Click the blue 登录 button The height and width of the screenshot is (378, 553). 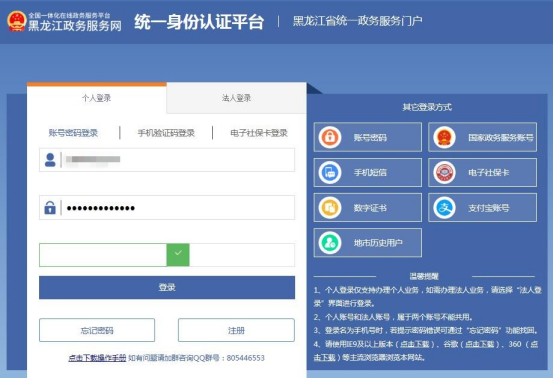pos(167,287)
